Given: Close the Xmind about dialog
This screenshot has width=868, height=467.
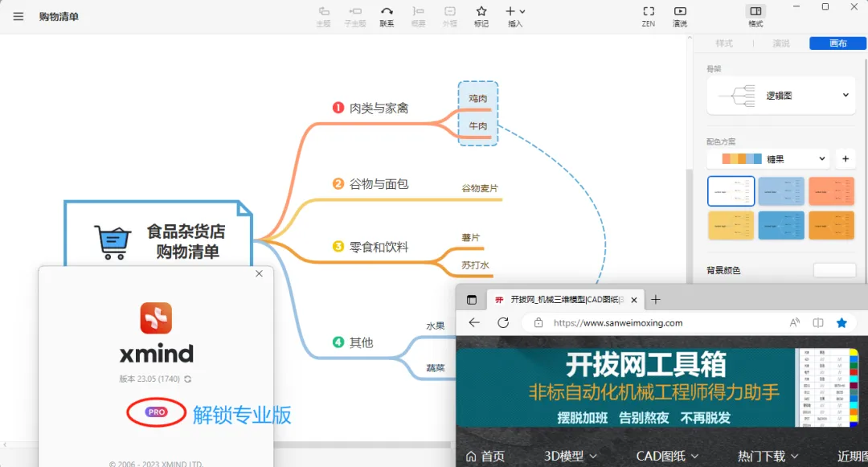Looking at the screenshot, I should coord(259,273).
